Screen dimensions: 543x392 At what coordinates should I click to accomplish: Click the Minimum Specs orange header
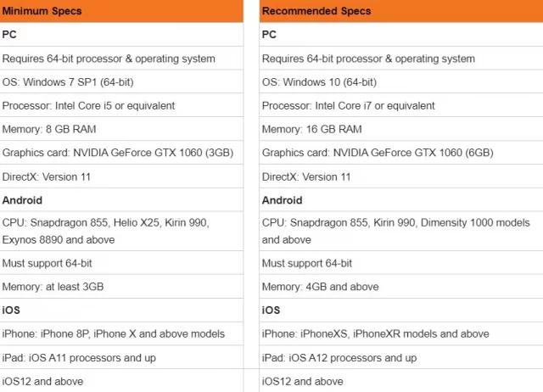pos(121,11)
